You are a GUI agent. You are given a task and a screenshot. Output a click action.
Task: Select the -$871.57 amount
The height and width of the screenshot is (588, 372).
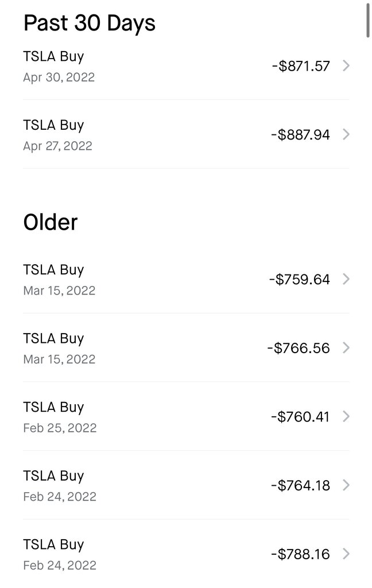(x=301, y=66)
